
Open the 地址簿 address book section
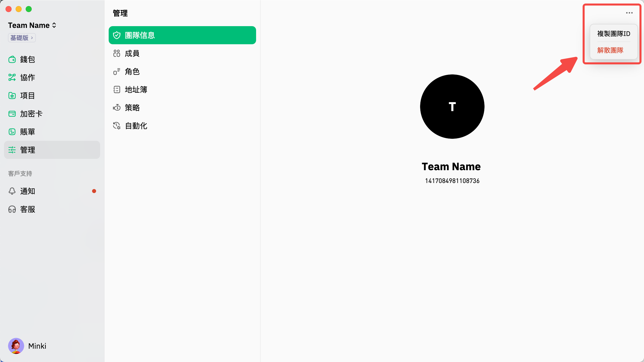pos(136,90)
